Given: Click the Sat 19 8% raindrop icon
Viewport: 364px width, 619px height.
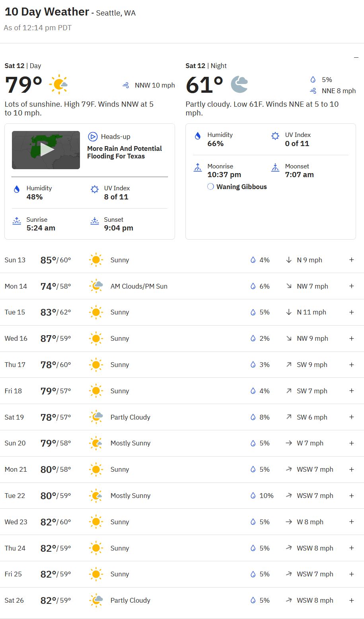Looking at the screenshot, I should click(253, 417).
